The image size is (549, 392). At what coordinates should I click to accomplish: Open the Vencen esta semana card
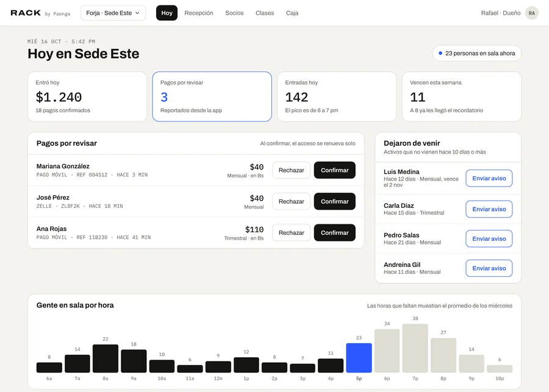pos(462,96)
